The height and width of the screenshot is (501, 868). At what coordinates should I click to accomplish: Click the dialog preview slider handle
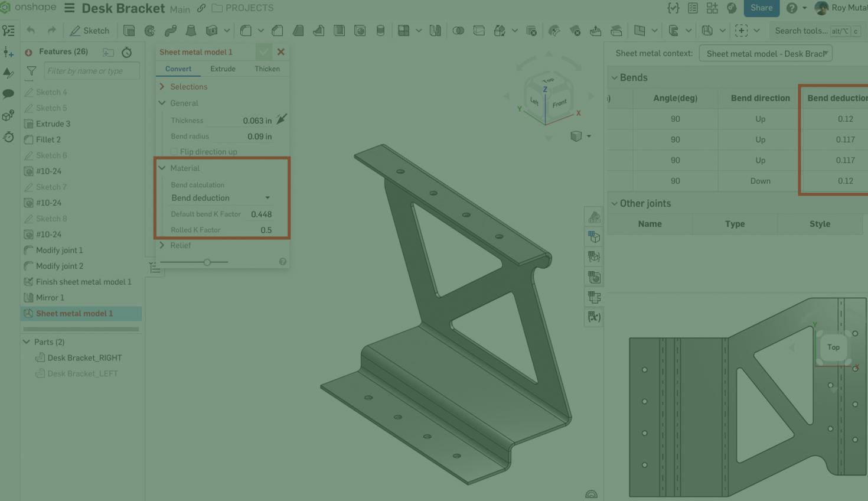point(207,262)
